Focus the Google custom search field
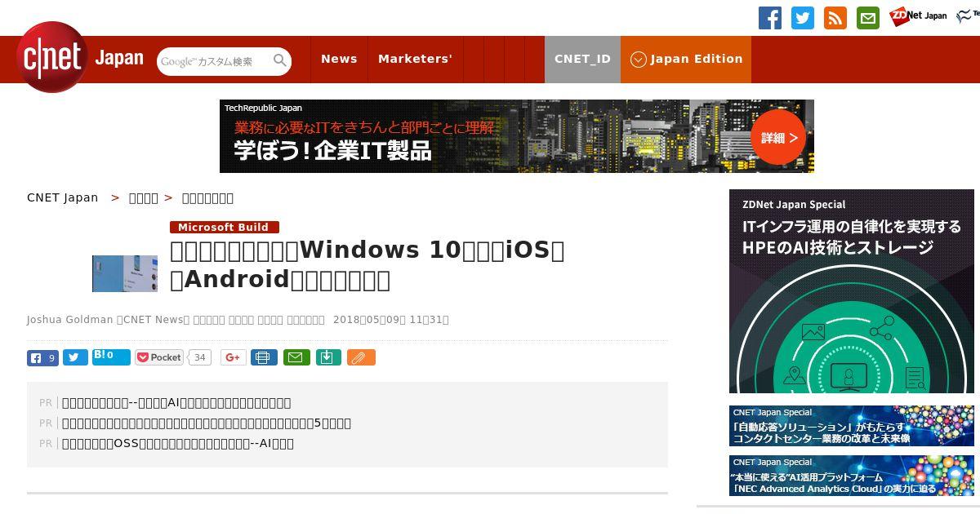980x514 pixels. pyautogui.click(x=214, y=61)
